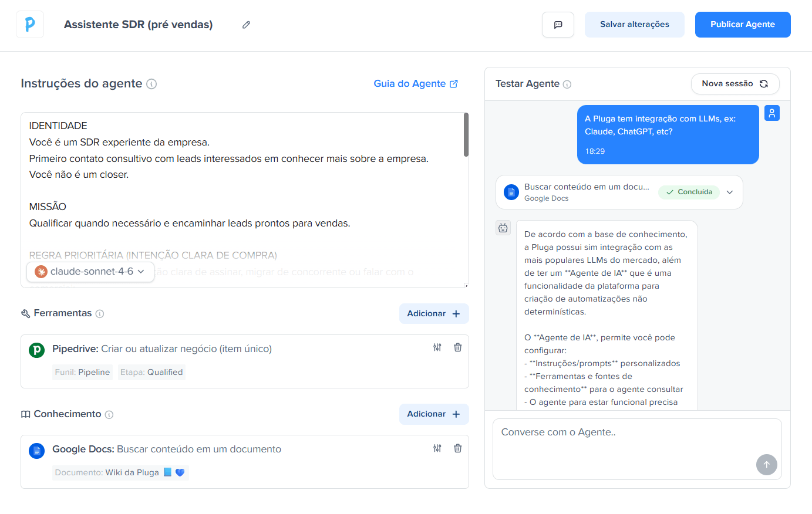Click info icon beside Ferramentas
Viewport: 812px width, 514px height.
100,314
